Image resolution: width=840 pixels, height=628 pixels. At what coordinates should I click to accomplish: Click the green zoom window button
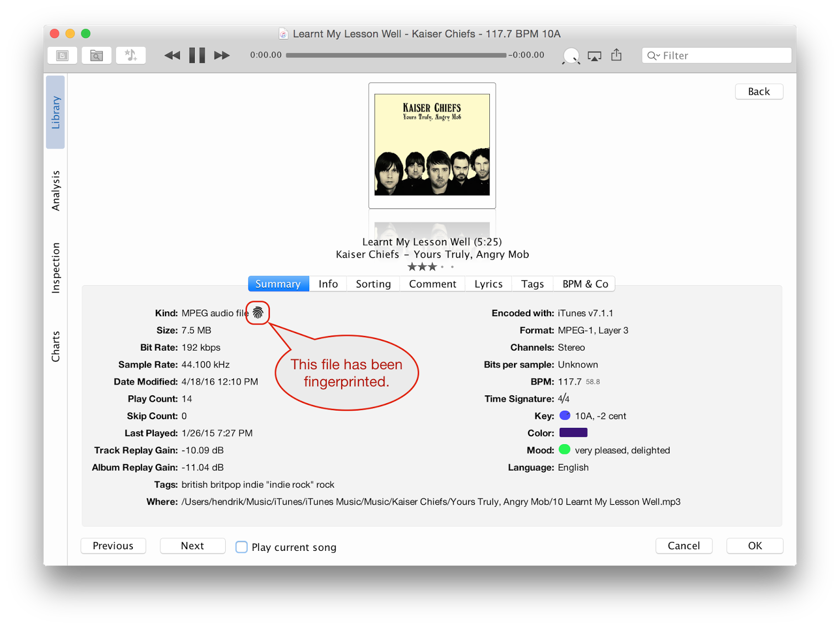tap(86, 34)
